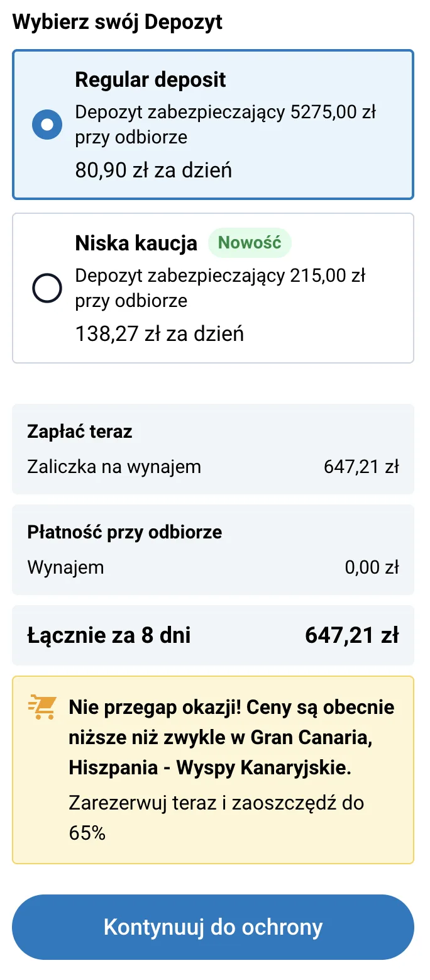Click the shopping cart deal icon
The width and height of the screenshot is (430, 980).
click(x=42, y=708)
